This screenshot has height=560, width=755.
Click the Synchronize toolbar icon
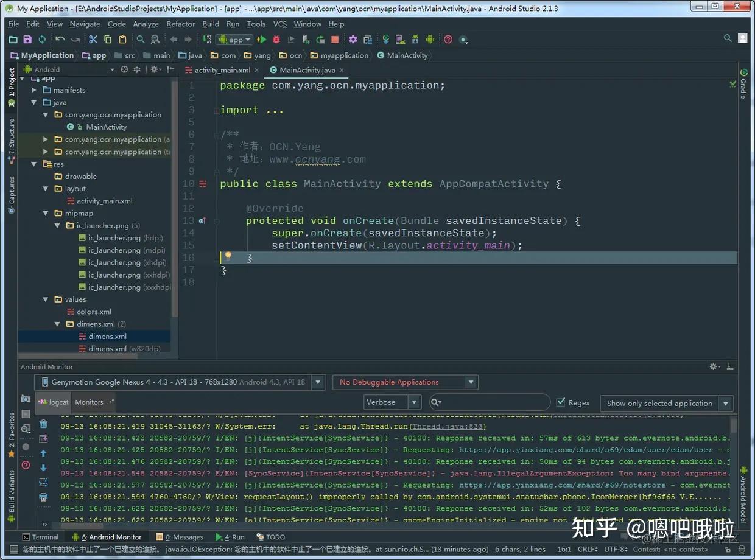click(x=42, y=40)
